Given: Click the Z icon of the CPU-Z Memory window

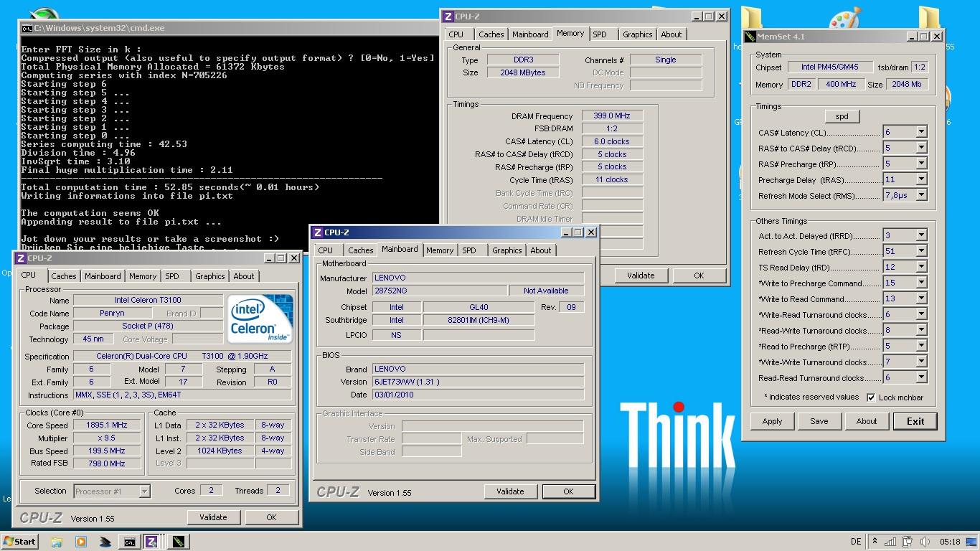Looking at the screenshot, I should tap(448, 17).
